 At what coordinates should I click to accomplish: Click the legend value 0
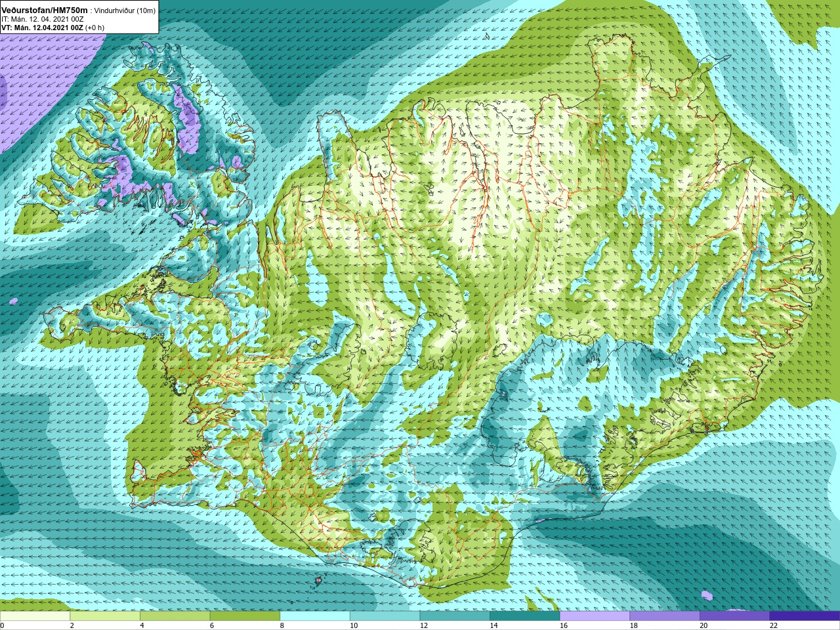tap(2, 625)
